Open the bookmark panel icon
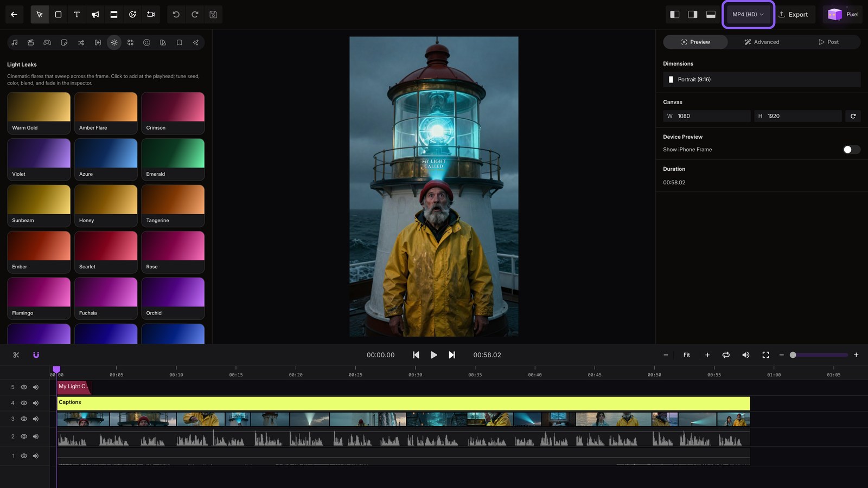 [x=180, y=42]
